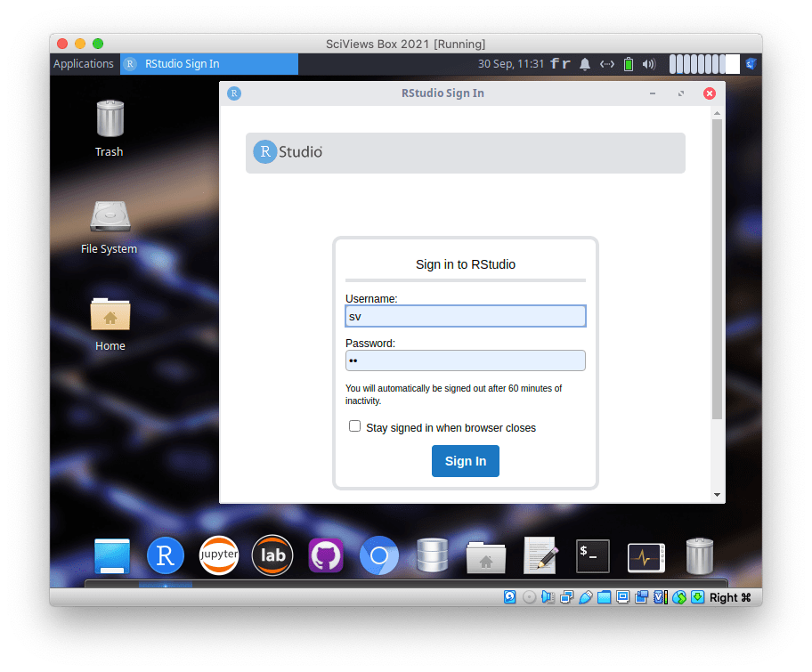
Task: Open the home folder dock icon
Action: click(486, 557)
